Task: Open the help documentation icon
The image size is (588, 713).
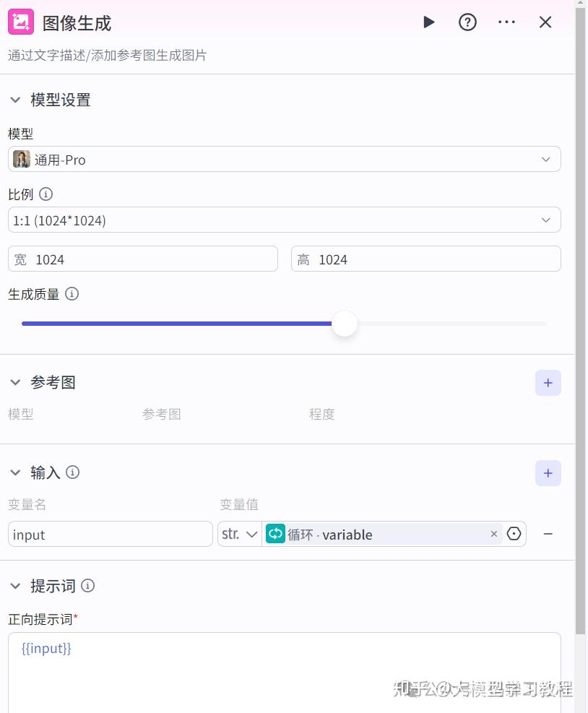Action: [x=467, y=22]
